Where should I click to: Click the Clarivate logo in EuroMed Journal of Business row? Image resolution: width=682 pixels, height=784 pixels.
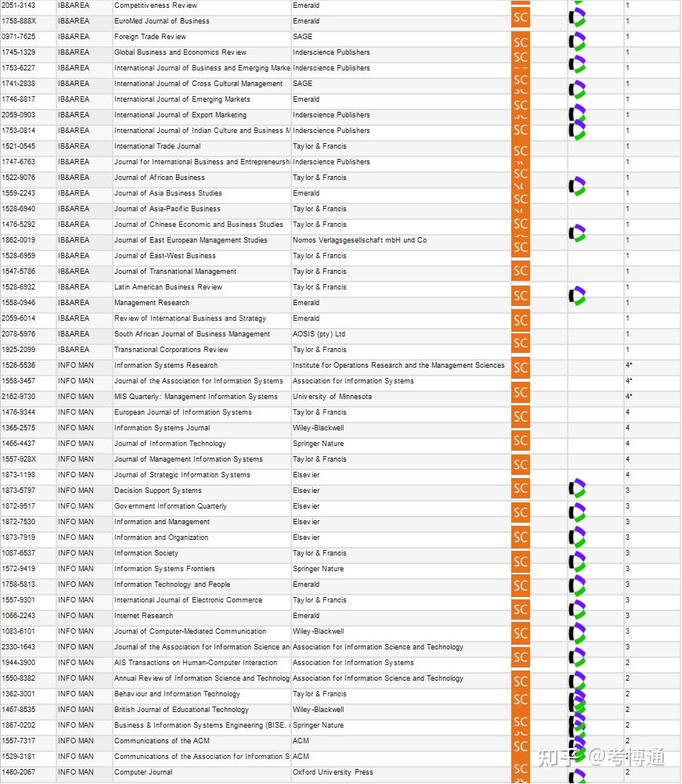click(577, 18)
